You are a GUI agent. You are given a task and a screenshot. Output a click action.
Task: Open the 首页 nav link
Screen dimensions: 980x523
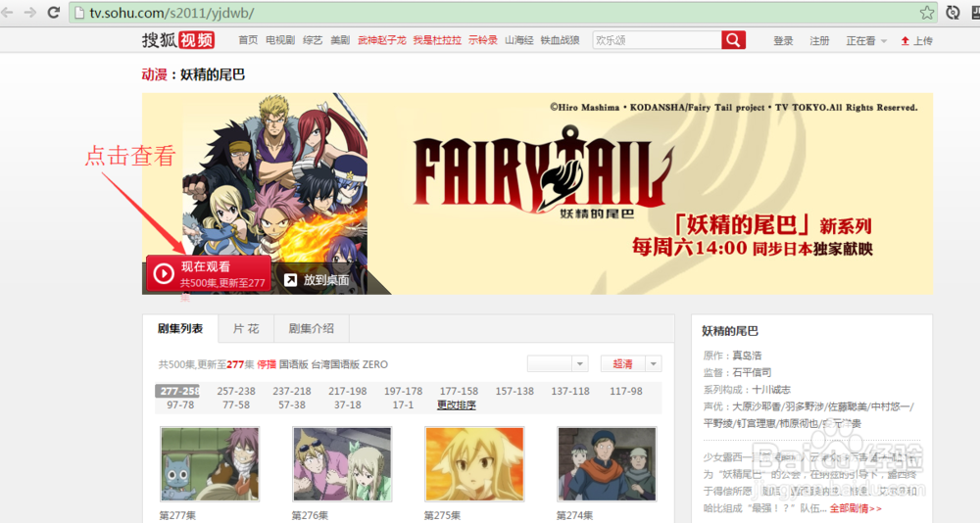[248, 40]
